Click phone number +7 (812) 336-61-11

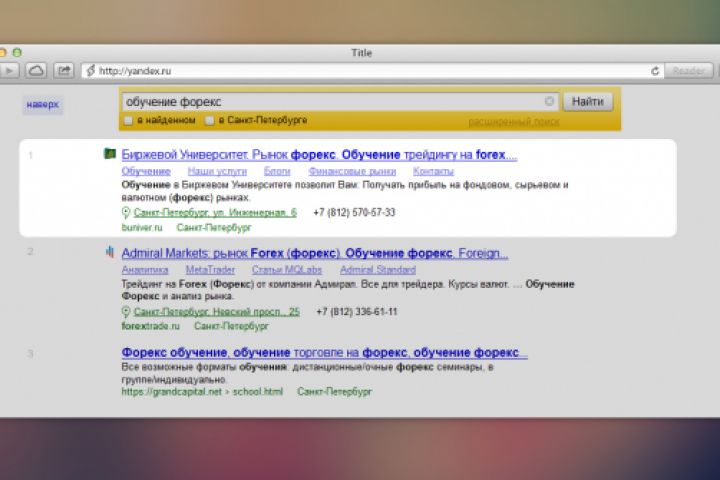(x=357, y=311)
